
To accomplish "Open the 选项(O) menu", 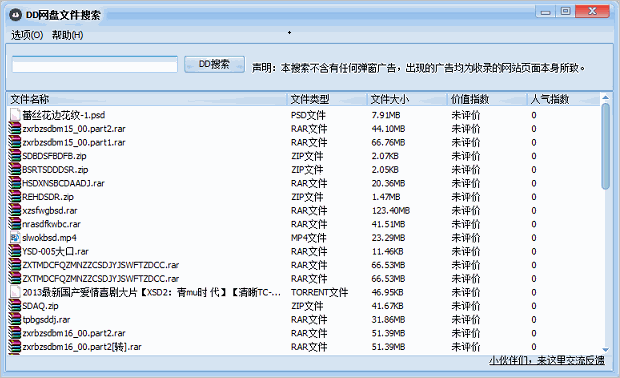I will (x=27, y=35).
